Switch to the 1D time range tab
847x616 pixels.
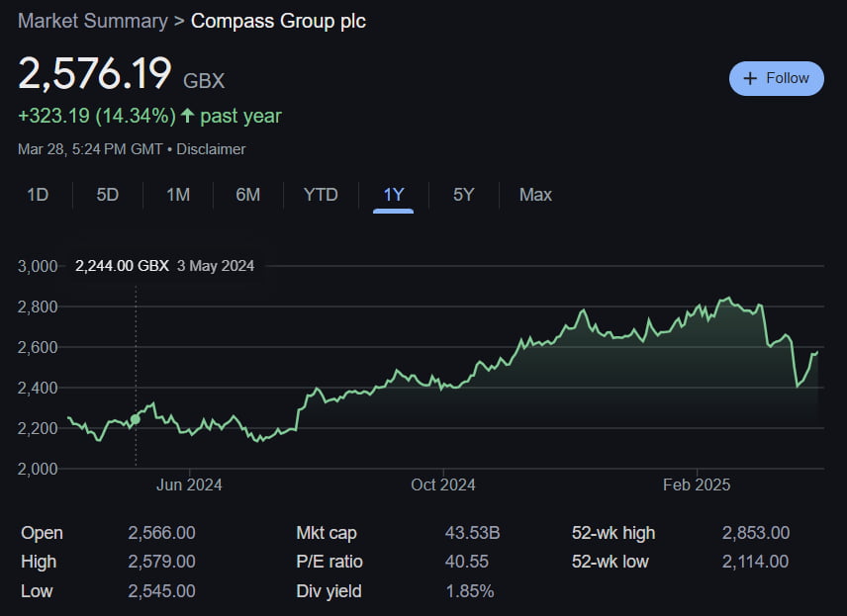click(x=38, y=195)
